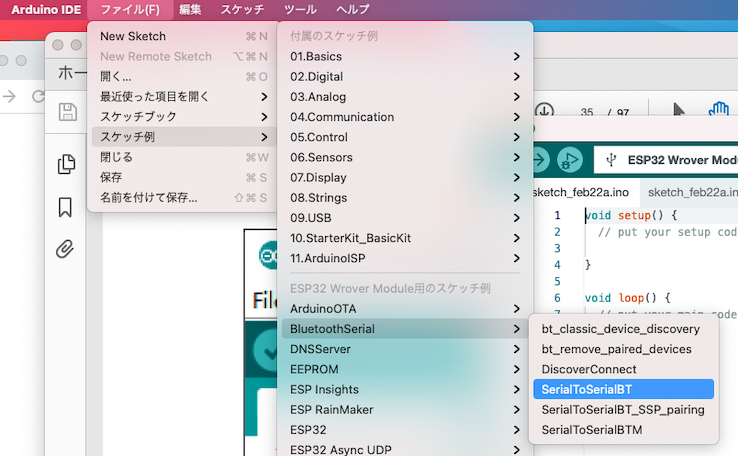Expand 05.Control examples

(x=405, y=137)
